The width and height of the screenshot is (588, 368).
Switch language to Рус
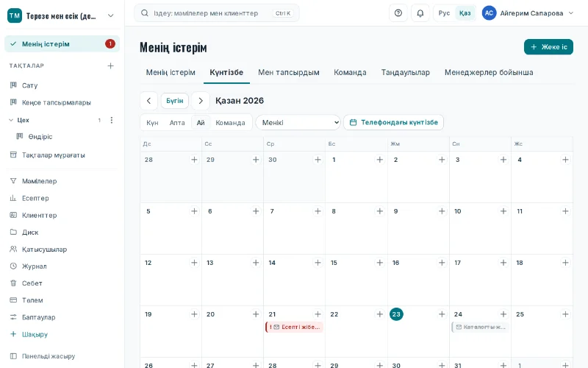coord(444,13)
